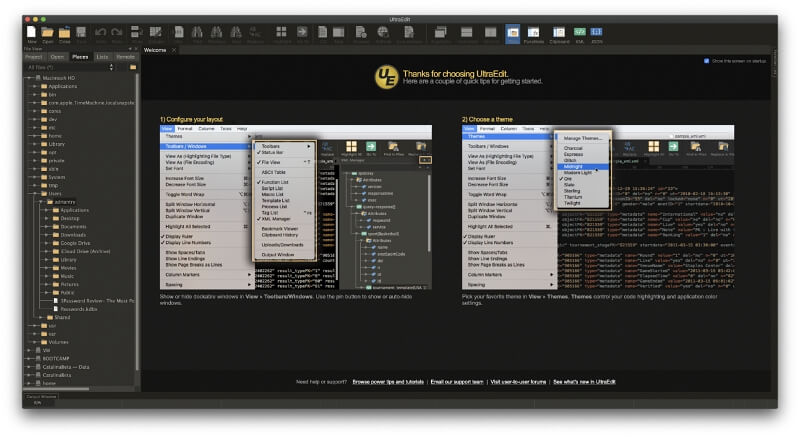Expand the Volumes folder node
The width and height of the screenshot is (800, 438).
click(36, 342)
